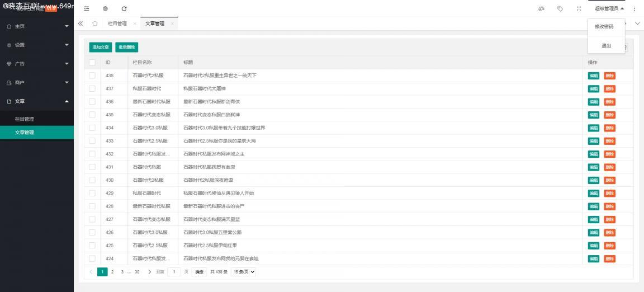The width and height of the screenshot is (644, 292).
Task: Open the 超级管理员 user dropdown
Action: (x=609, y=8)
